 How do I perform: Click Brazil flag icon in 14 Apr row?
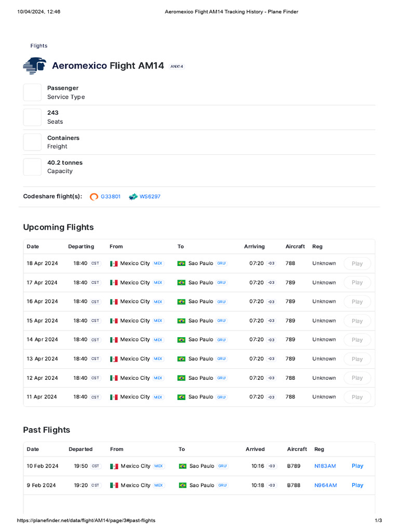pos(181,340)
